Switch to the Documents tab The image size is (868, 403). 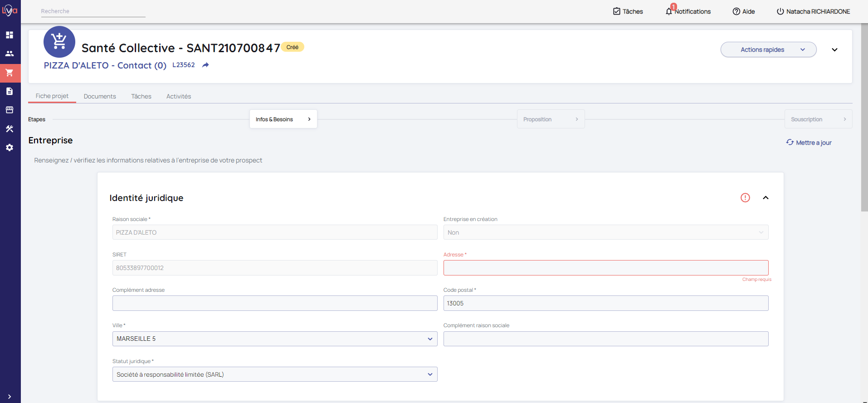tap(100, 96)
